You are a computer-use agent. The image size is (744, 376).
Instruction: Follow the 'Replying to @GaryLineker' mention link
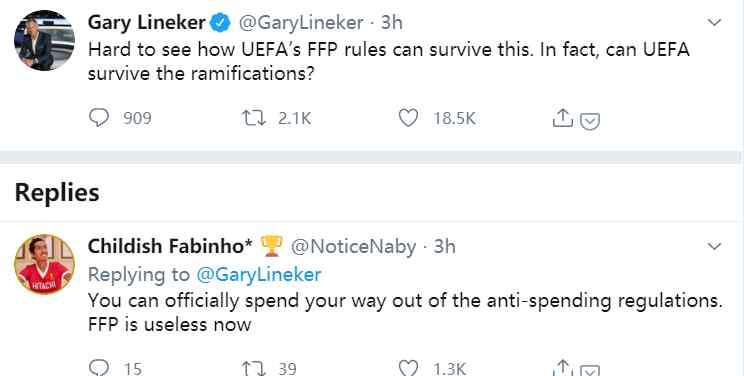[x=259, y=274]
